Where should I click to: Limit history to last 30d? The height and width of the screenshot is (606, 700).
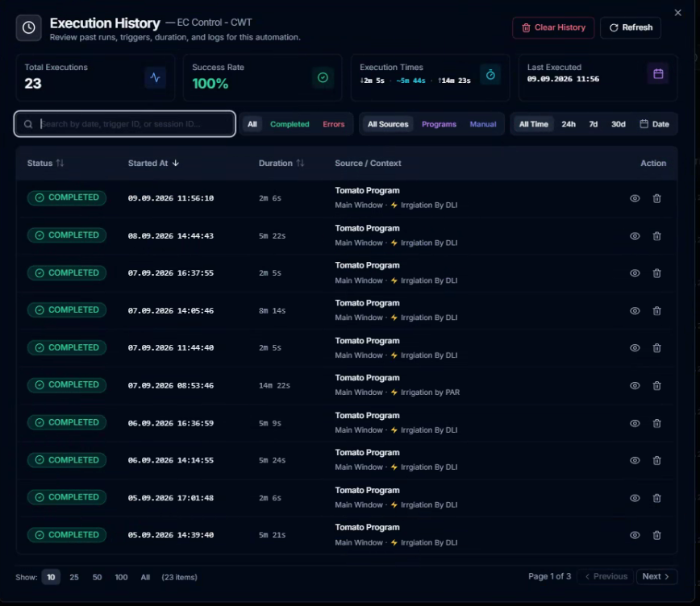click(x=618, y=124)
